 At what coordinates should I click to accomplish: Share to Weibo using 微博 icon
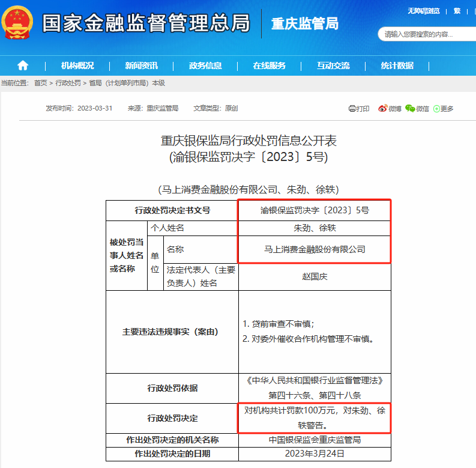point(390,109)
